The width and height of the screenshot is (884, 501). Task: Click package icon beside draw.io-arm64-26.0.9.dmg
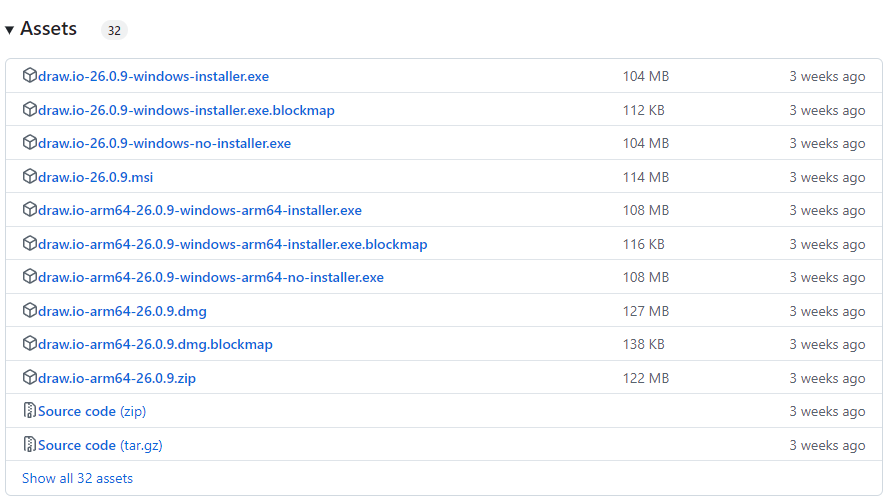30,311
